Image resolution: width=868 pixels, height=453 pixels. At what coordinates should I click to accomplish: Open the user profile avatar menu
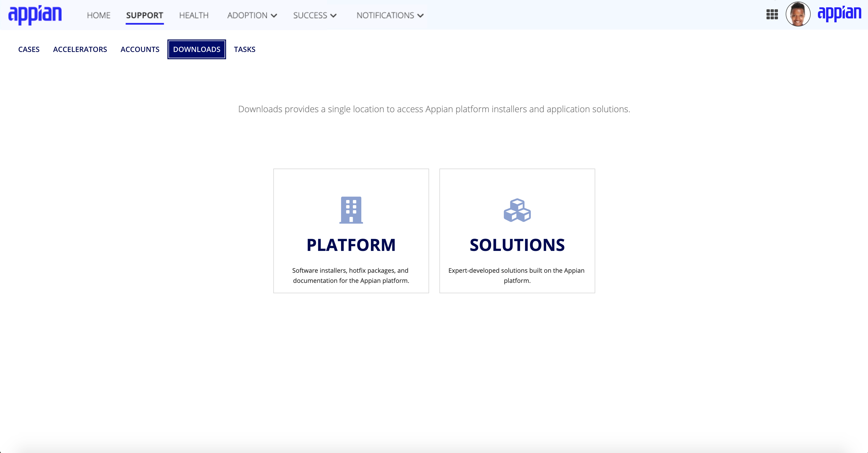798,14
